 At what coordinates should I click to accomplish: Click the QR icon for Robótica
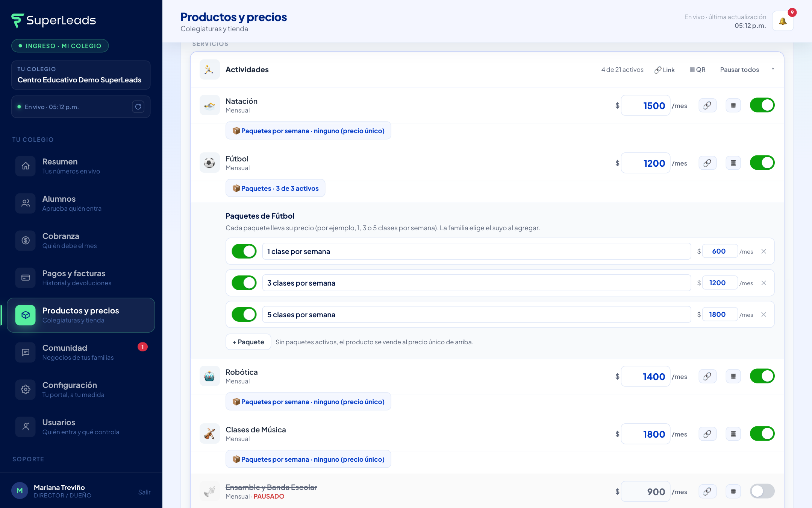(733, 376)
